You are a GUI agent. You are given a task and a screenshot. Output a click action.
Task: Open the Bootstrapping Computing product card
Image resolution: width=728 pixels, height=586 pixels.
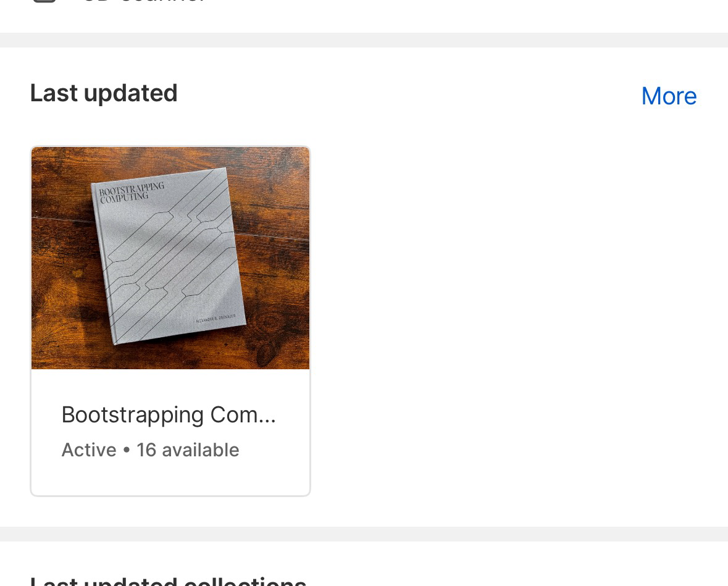[170, 321]
